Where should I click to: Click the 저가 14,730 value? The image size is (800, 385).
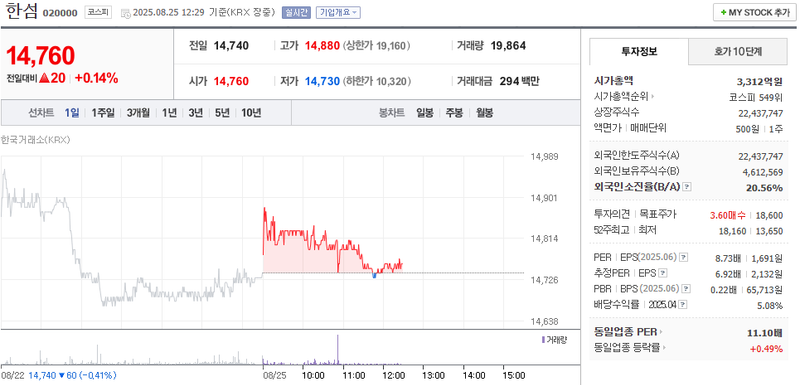pos(322,81)
